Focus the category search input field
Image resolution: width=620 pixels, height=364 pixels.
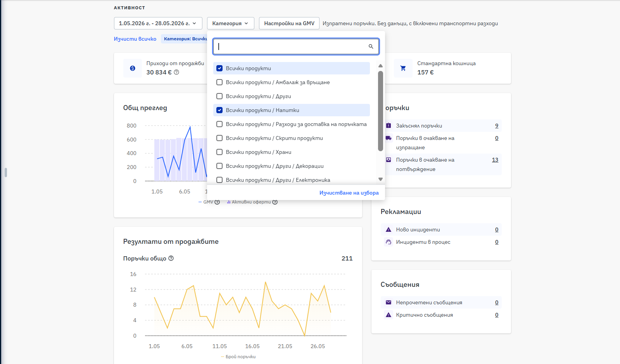296,47
